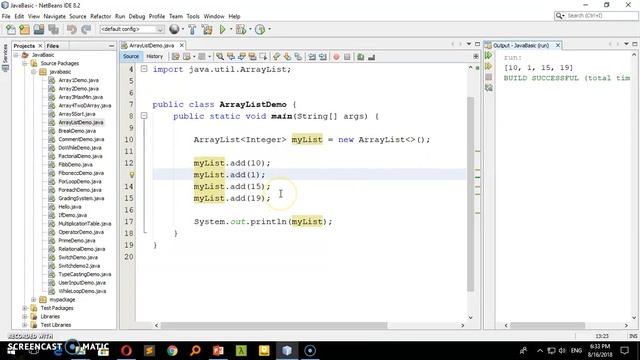Screen dimensions: 640x360
Task: Click the Toggle Bookmark icon
Action: 298,57
